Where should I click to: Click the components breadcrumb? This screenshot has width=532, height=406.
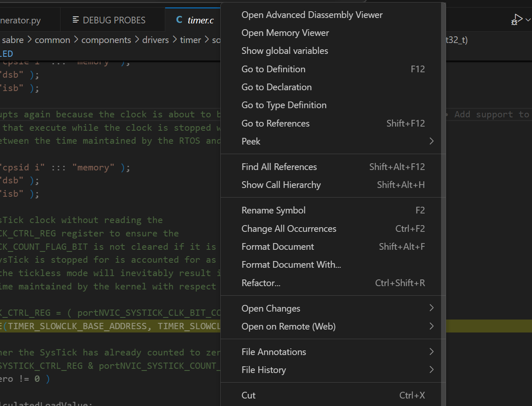click(106, 40)
